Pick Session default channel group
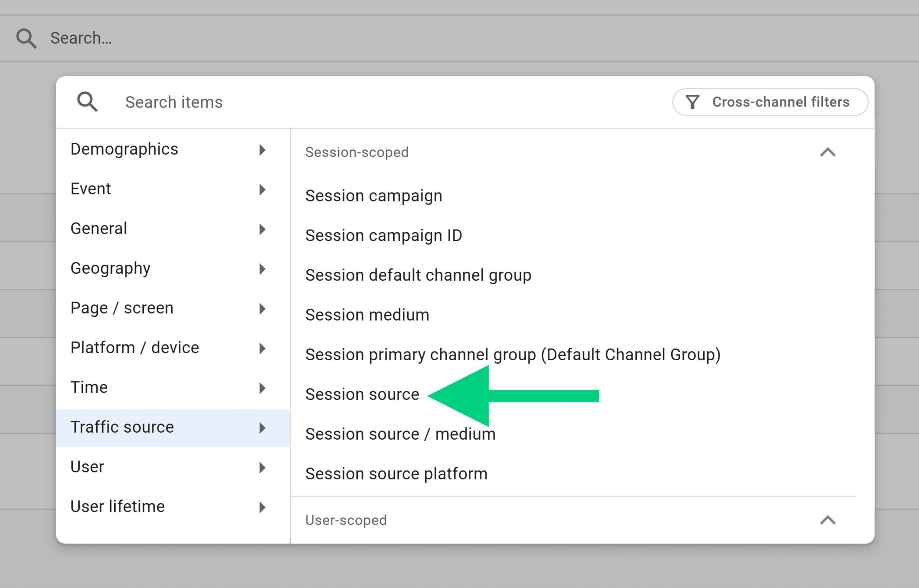Image resolution: width=919 pixels, height=588 pixels. click(x=418, y=275)
